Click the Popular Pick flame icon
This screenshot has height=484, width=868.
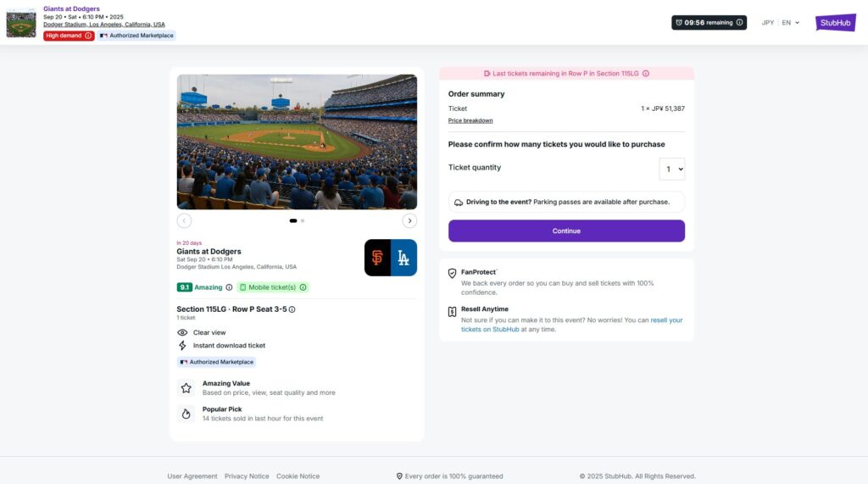[186, 414]
